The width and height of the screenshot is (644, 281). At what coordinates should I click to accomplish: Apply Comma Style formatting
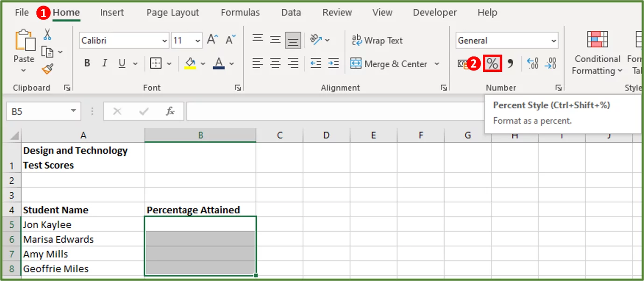point(510,63)
